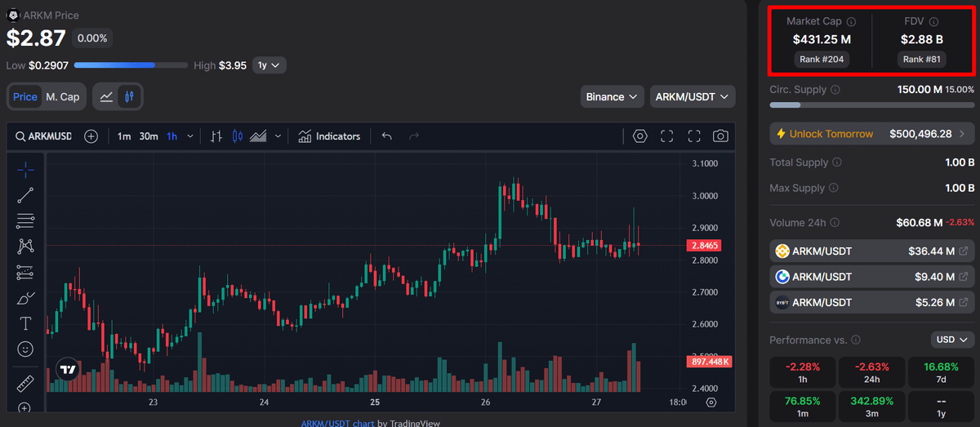980x427 pixels.
Task: Click the Zoom In tool
Action: pos(25,407)
